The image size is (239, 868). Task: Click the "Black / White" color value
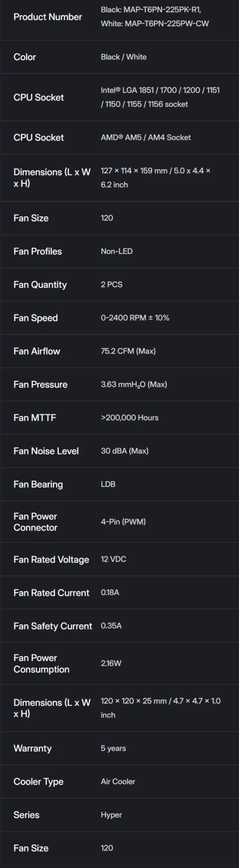124,57
